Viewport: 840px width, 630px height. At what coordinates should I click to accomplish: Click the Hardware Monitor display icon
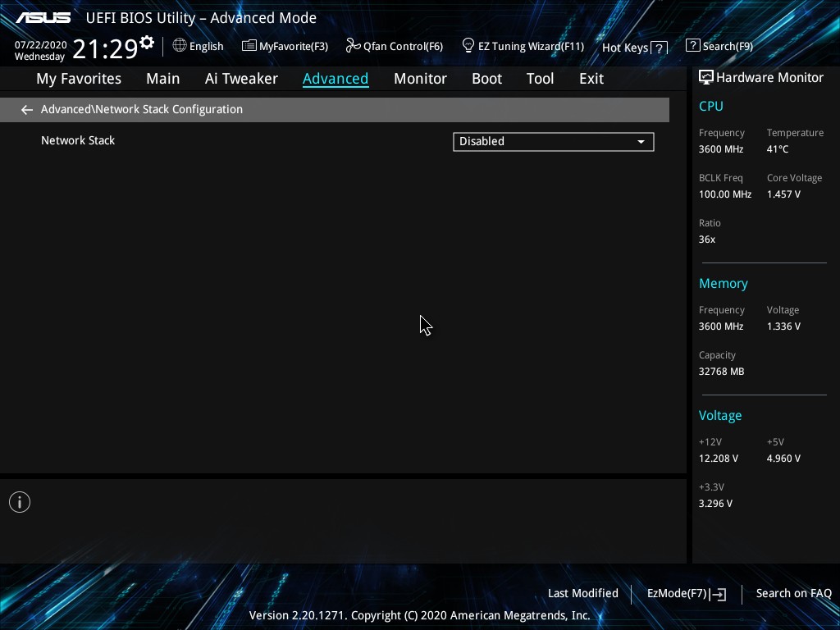pos(705,78)
